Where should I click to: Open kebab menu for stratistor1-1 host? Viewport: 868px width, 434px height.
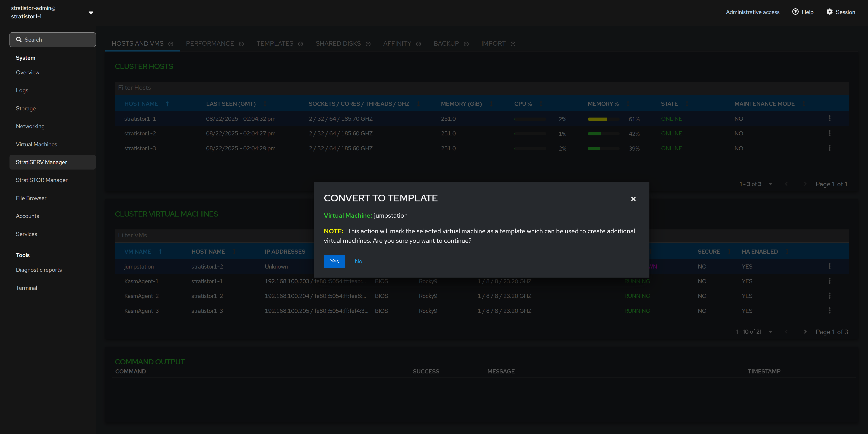point(829,119)
